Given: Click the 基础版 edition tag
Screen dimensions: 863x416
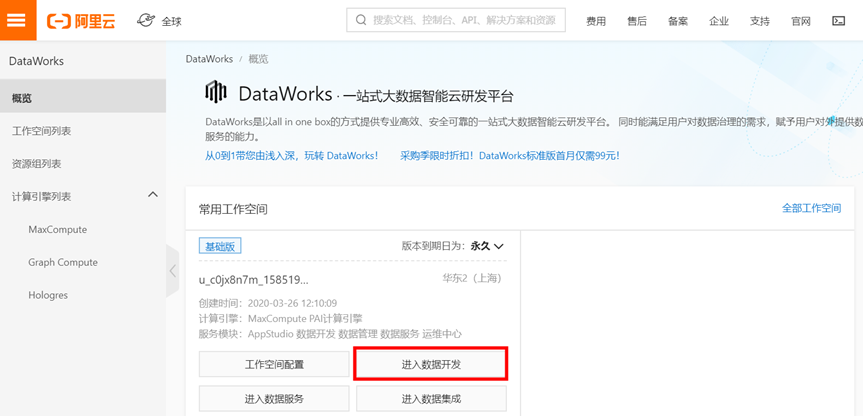Looking at the screenshot, I should pyautogui.click(x=220, y=246).
